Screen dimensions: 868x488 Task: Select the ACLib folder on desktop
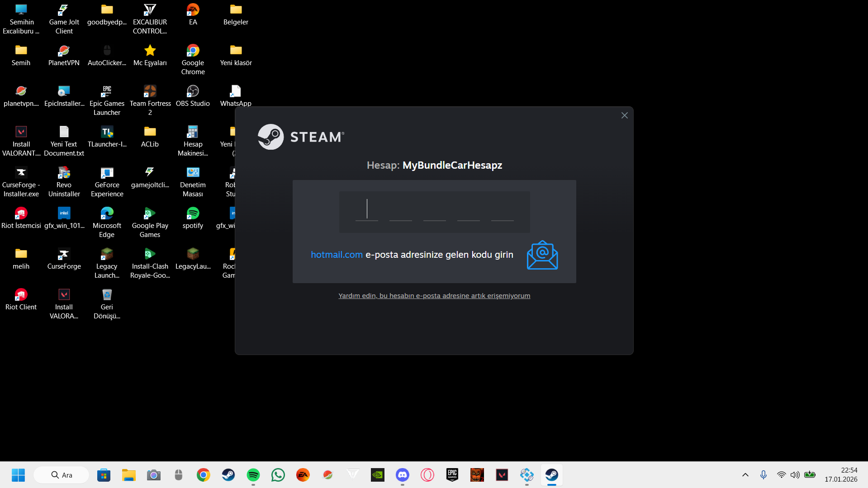tap(150, 137)
